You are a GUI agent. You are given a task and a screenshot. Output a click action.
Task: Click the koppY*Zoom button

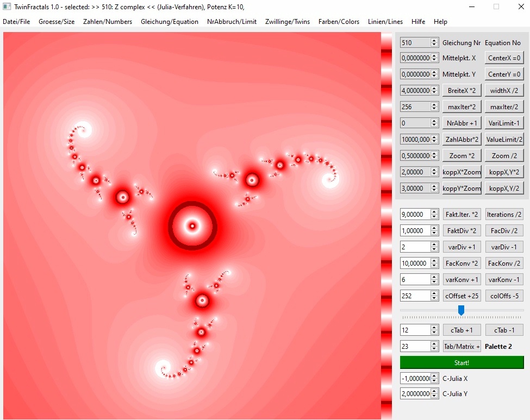click(462, 188)
